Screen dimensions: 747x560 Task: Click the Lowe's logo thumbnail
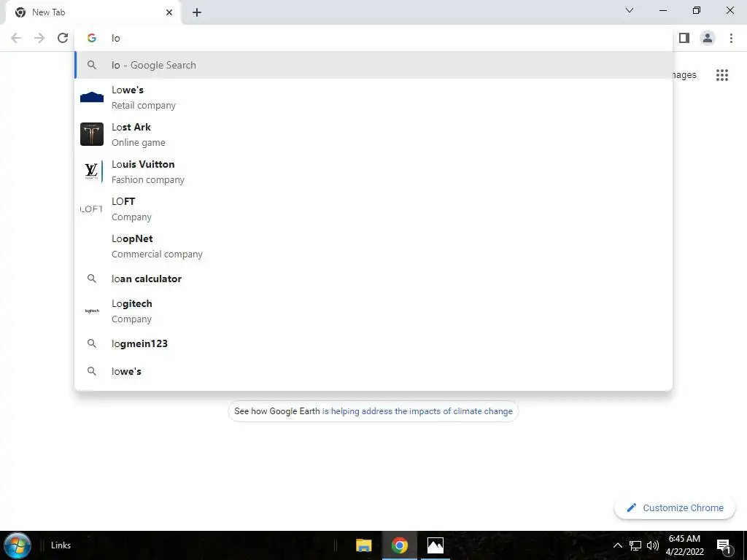pyautogui.click(x=92, y=97)
